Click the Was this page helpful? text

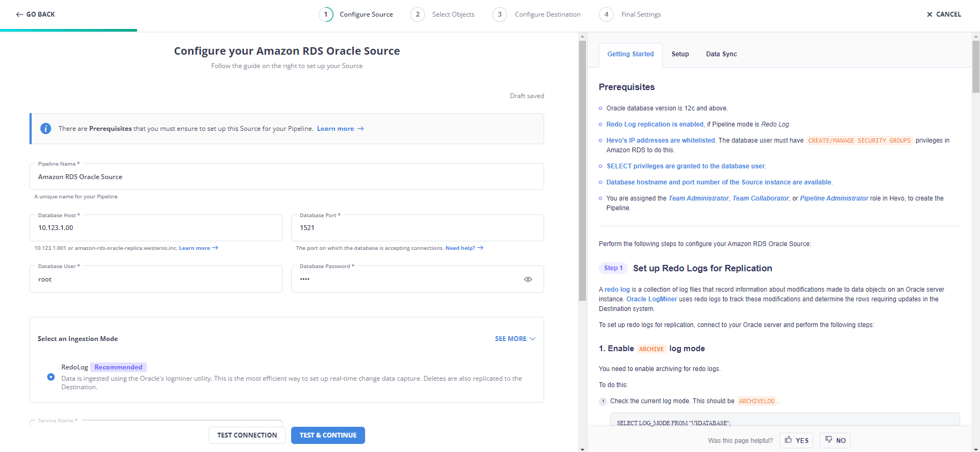(x=740, y=441)
